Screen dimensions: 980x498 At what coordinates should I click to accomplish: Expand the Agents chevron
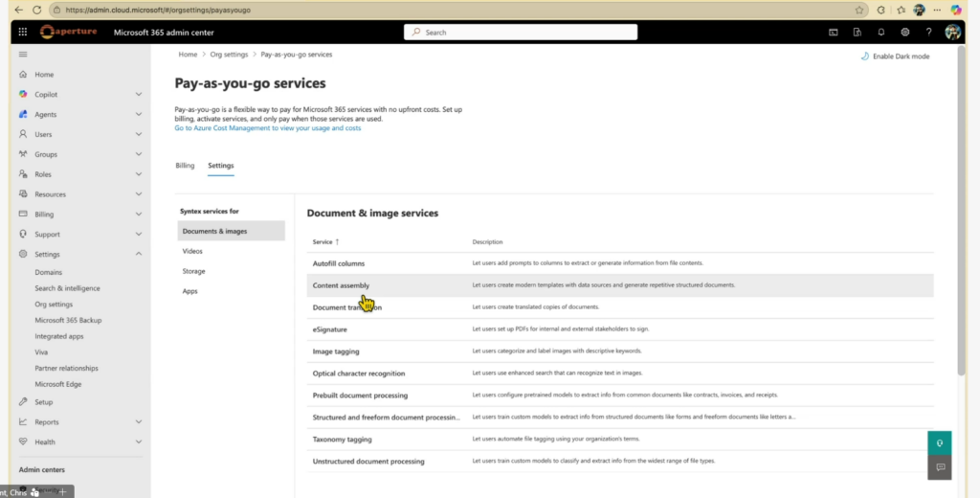click(139, 115)
